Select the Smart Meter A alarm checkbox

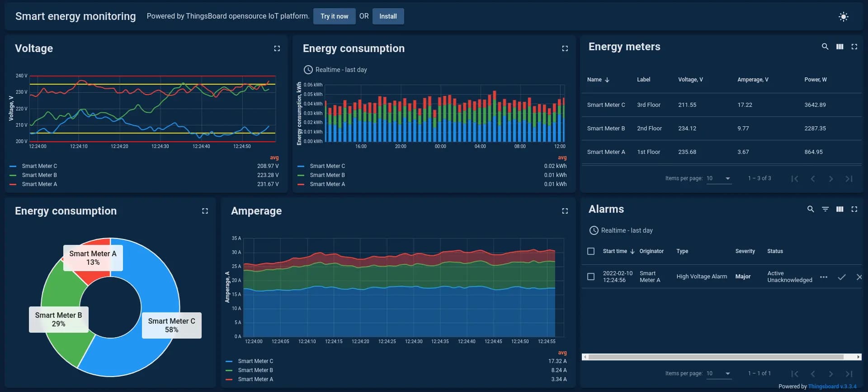pos(591,277)
